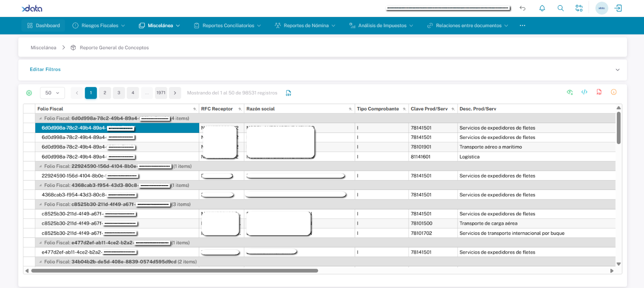The width and height of the screenshot is (644, 288).
Task: Open grid settings with the green gear icon
Action: 29,93
